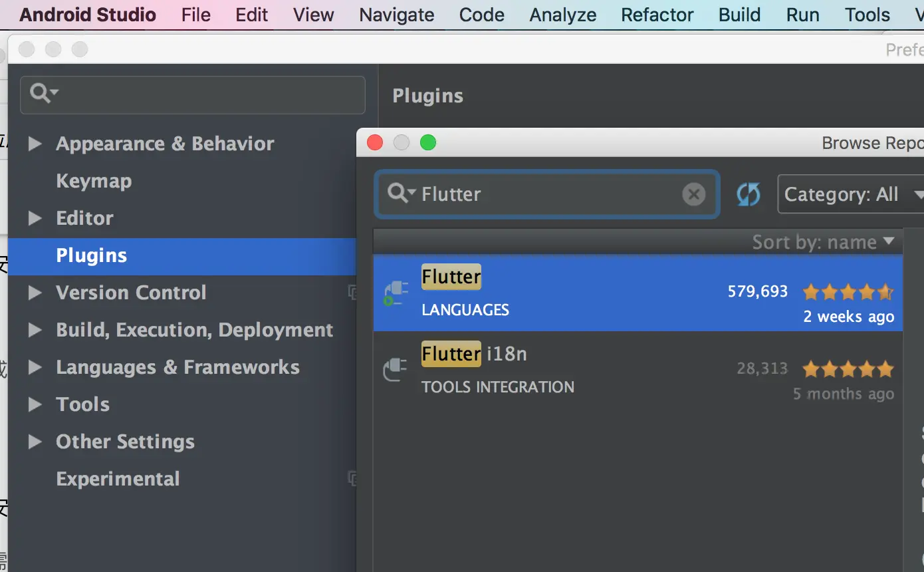Screen dimensions: 924x572
Task: Expand the Editor settings section
Action: point(35,218)
